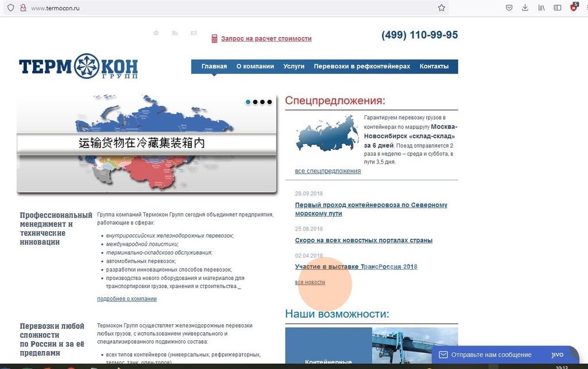The height and width of the screenshot is (369, 588).
Task: Click the Chinese banner caption text
Action: pos(142,143)
